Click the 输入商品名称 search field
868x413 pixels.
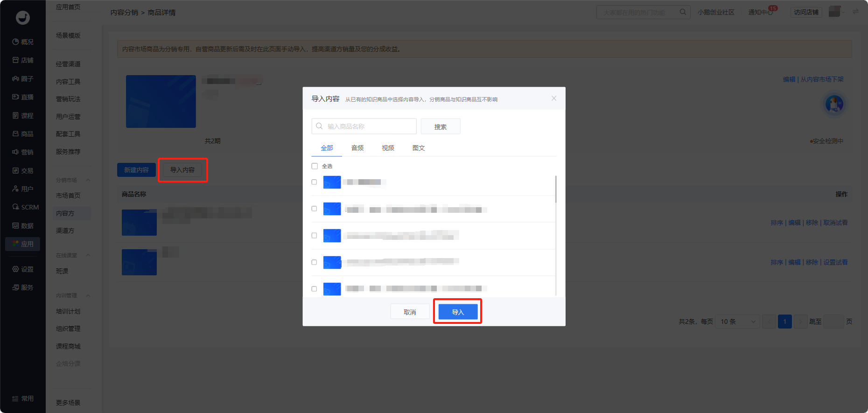364,126
